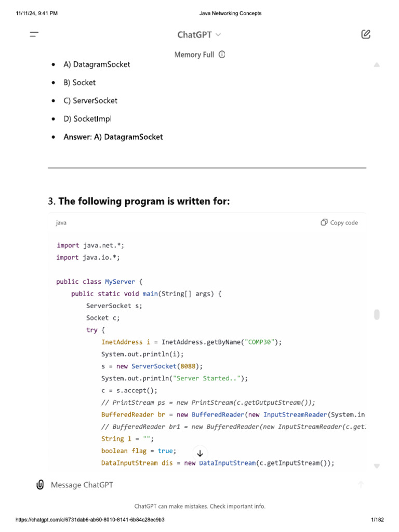The image size is (399, 532).
Task: Click the copy code clipboard icon
Action: coord(324,222)
